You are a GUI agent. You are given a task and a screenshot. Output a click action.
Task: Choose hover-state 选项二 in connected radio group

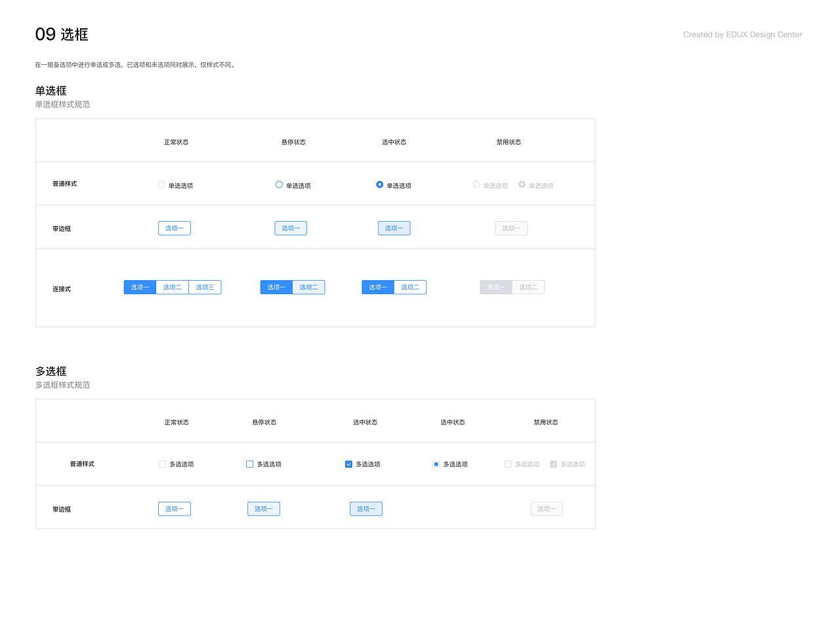[x=308, y=287]
